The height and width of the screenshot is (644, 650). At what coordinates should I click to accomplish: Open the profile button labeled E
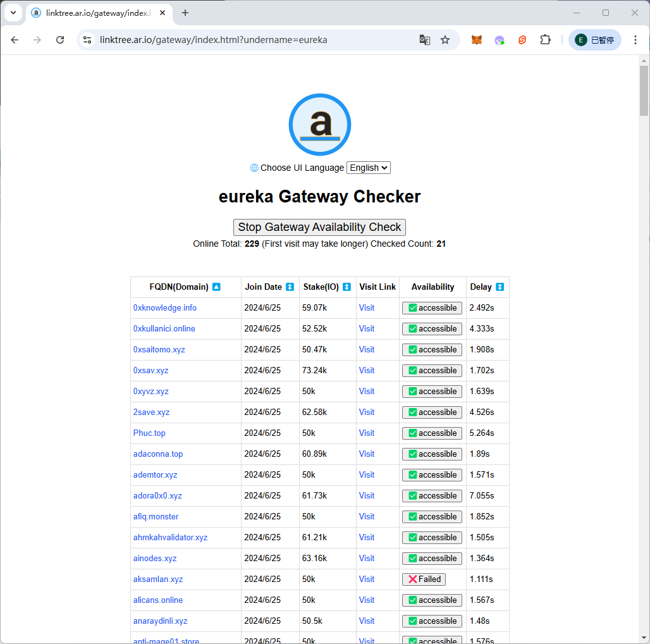pyautogui.click(x=594, y=40)
